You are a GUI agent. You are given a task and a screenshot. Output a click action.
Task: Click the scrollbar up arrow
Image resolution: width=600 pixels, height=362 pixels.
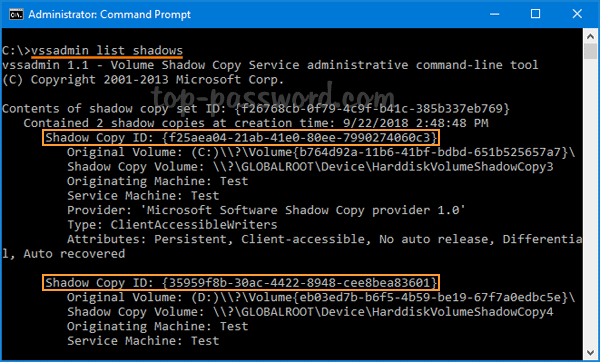pos(590,36)
